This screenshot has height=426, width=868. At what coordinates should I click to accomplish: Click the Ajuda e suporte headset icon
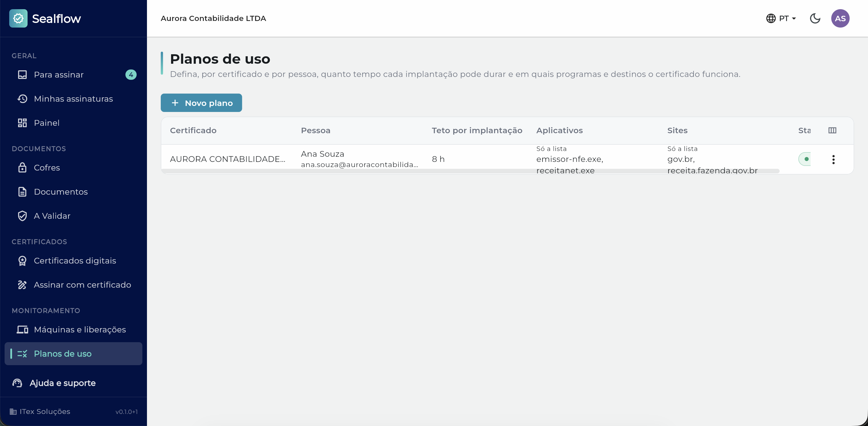(x=17, y=383)
